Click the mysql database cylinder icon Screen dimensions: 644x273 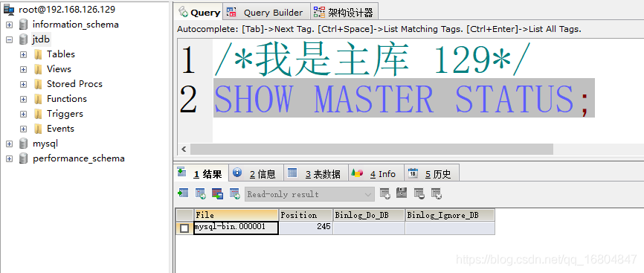[x=23, y=144]
